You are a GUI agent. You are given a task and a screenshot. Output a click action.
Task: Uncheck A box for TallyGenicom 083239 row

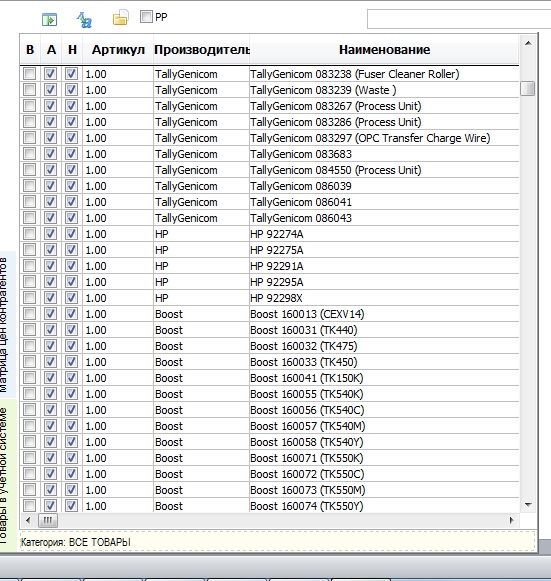(50, 89)
